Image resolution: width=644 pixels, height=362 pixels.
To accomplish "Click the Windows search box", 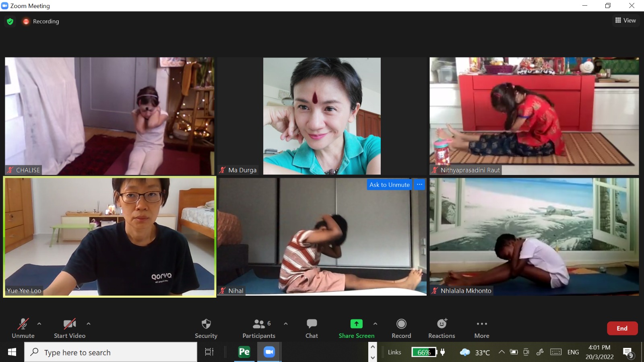I will click(111, 352).
